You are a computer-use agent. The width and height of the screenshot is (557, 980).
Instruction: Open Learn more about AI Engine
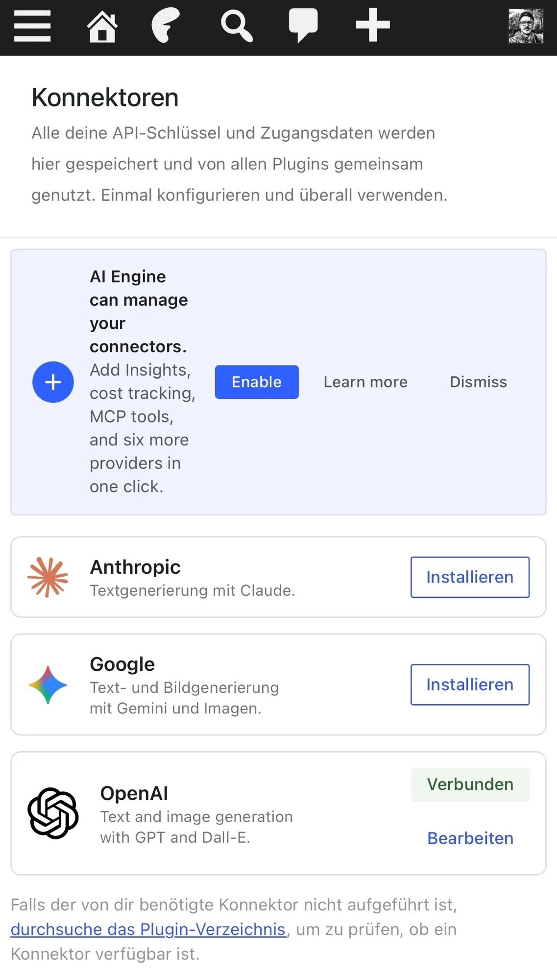coord(365,382)
